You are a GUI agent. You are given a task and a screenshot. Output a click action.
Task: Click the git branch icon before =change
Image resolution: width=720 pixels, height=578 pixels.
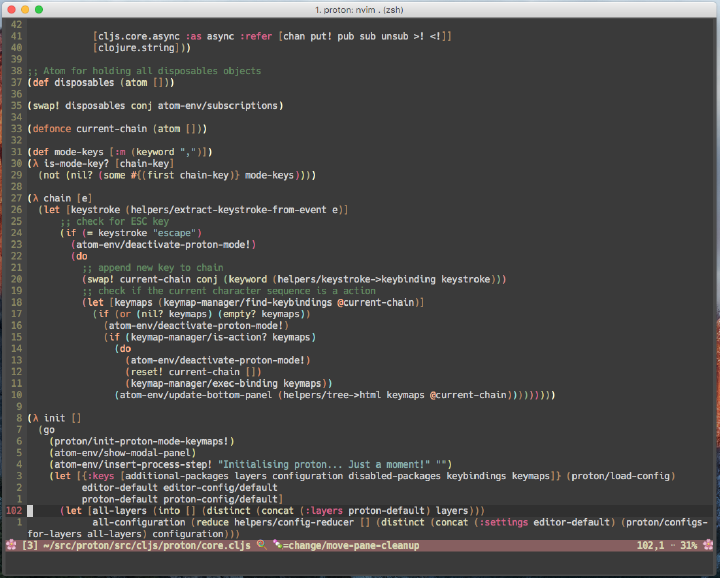pos(278,545)
